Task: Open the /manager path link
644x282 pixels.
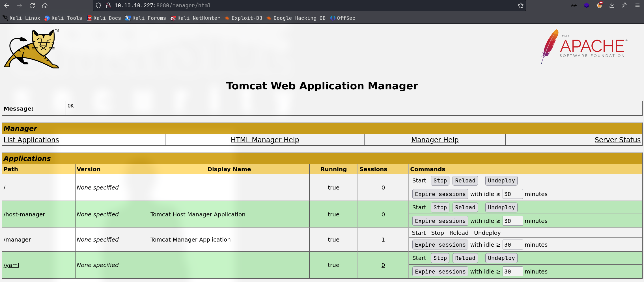Action: click(17, 240)
